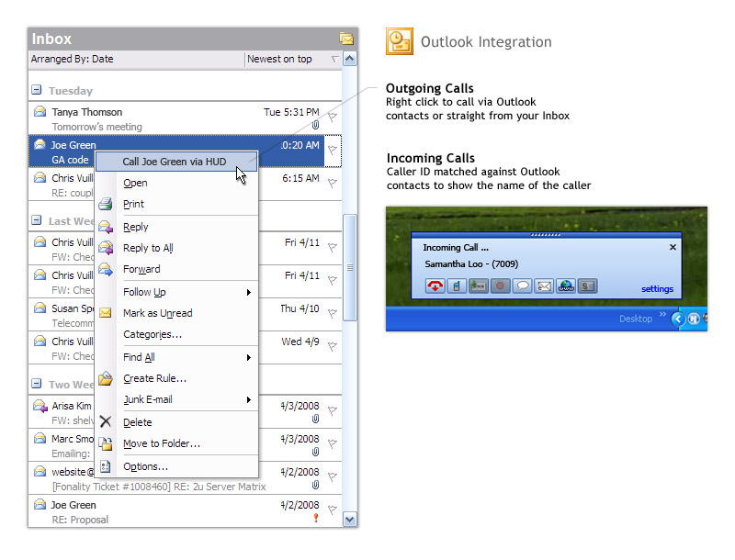735x560 pixels.
Task: Click the globe web icon in call popup
Action: [x=566, y=286]
